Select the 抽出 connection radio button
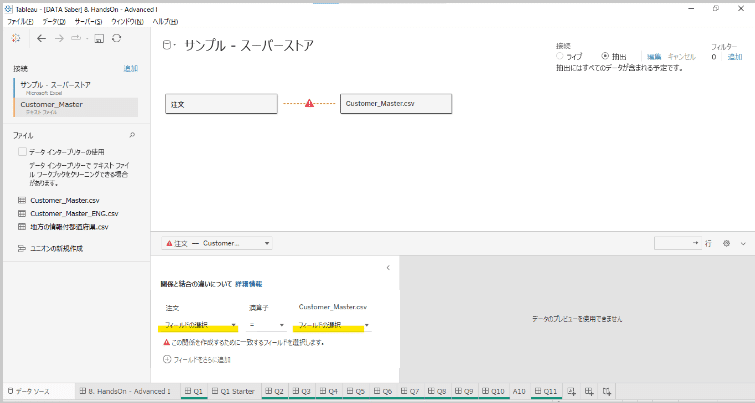The image size is (755, 403). pos(605,56)
